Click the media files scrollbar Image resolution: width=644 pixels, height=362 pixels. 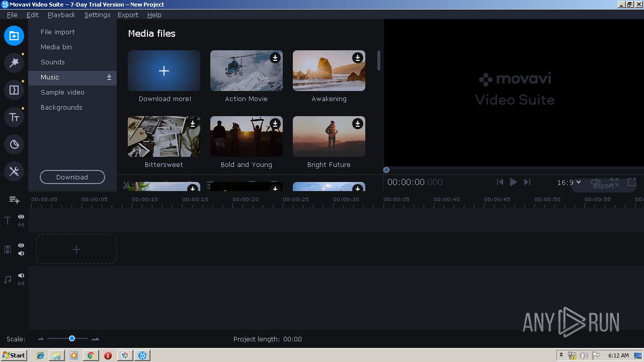click(x=379, y=60)
